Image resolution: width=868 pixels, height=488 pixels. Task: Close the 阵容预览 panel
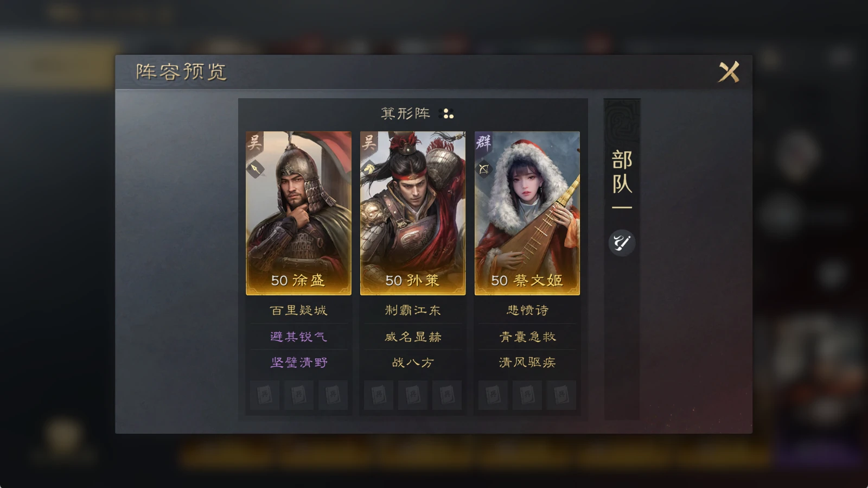coord(729,72)
